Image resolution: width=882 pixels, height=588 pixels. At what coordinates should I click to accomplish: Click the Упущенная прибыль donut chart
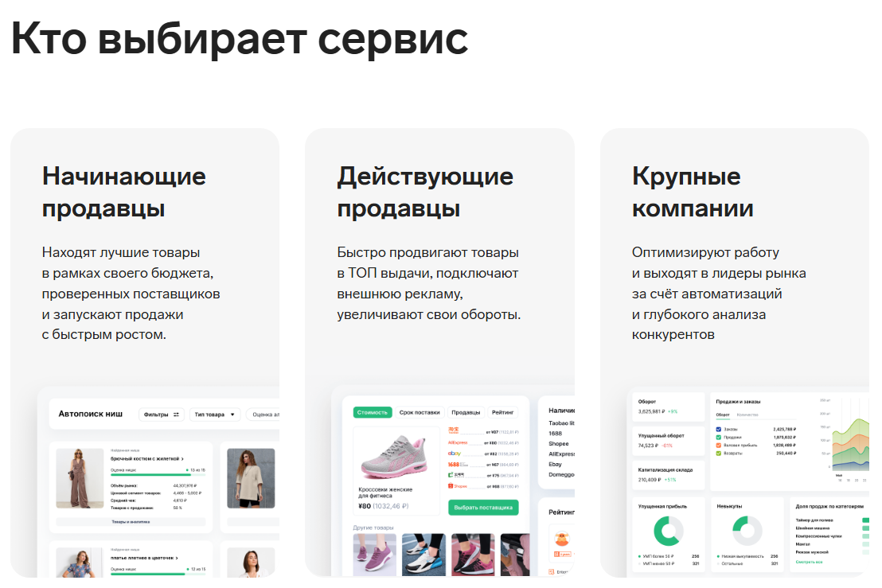(668, 531)
